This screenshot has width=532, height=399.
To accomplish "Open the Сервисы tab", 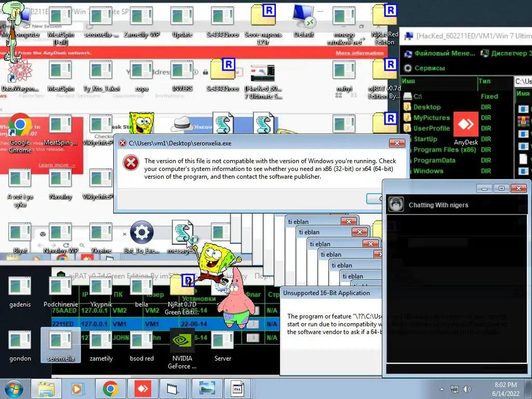I will [x=424, y=68].
